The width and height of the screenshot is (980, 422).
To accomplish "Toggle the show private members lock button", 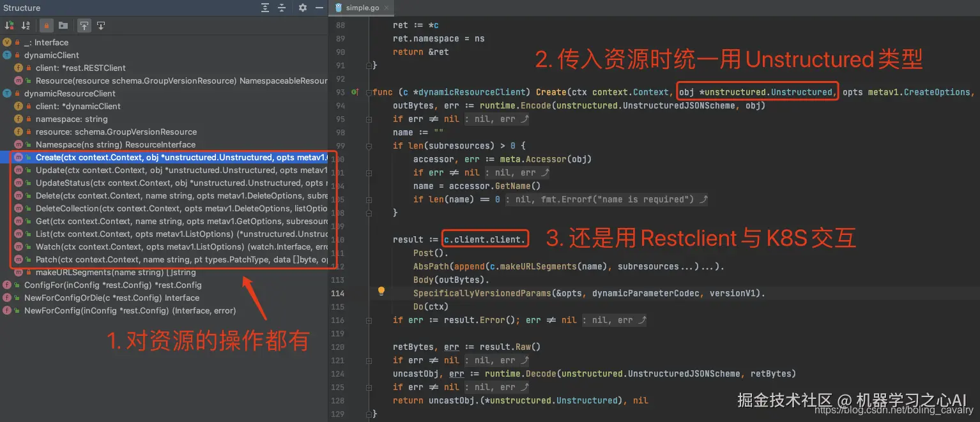I will (x=46, y=26).
